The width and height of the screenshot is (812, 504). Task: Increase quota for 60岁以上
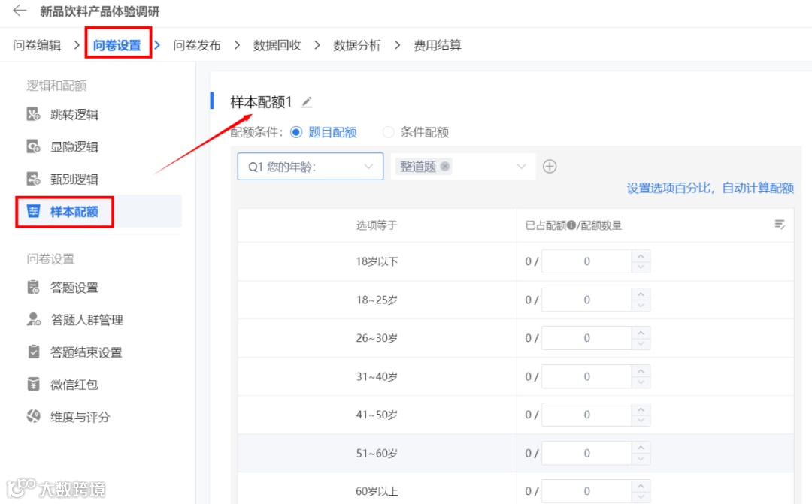(x=641, y=486)
